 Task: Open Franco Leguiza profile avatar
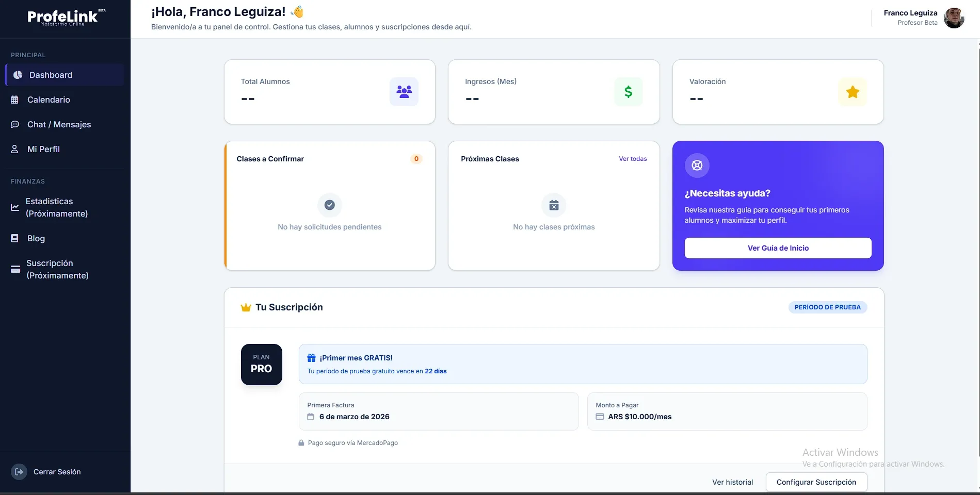click(x=954, y=18)
